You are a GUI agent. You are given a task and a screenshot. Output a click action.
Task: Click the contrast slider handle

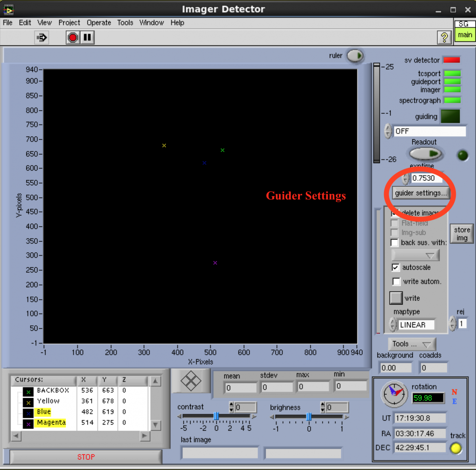click(x=216, y=416)
